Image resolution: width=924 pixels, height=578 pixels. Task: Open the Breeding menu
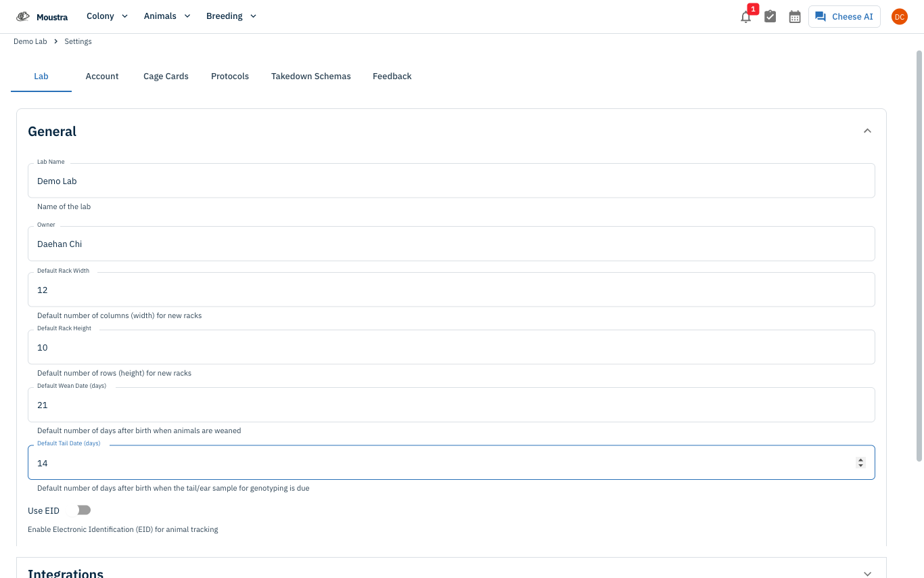231,16
